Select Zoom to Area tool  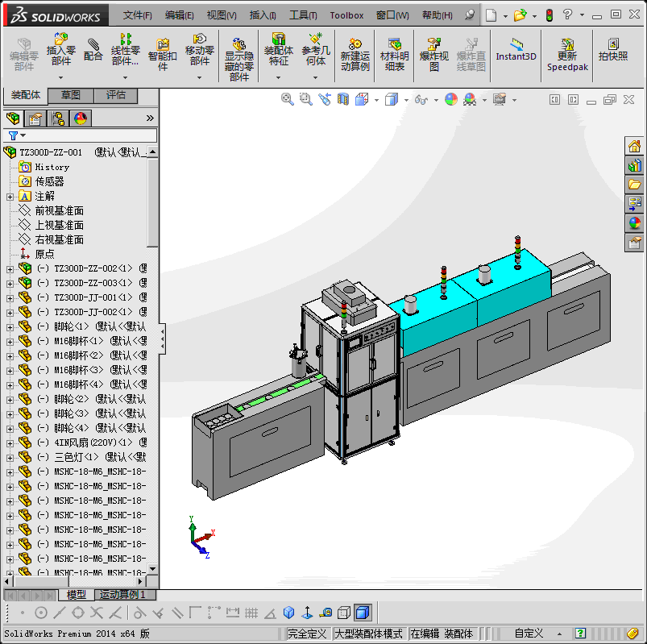(305, 99)
